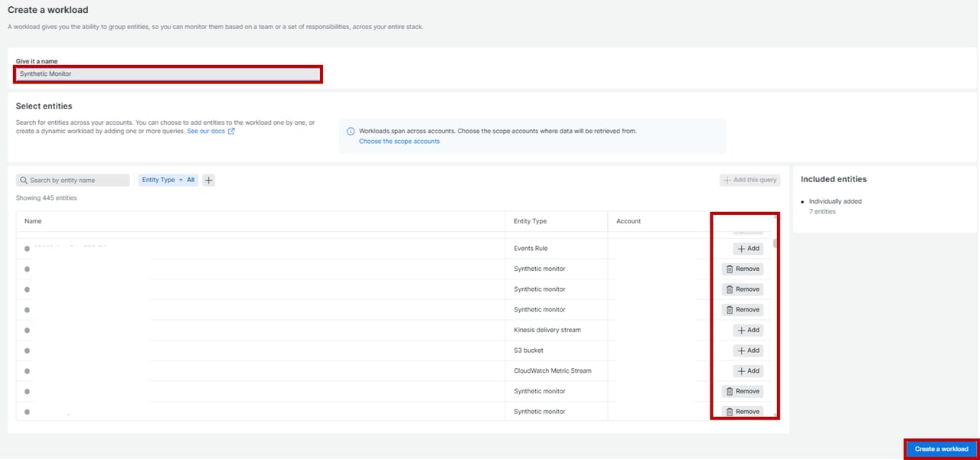
Task: Click the workload name input field
Action: tap(168, 74)
